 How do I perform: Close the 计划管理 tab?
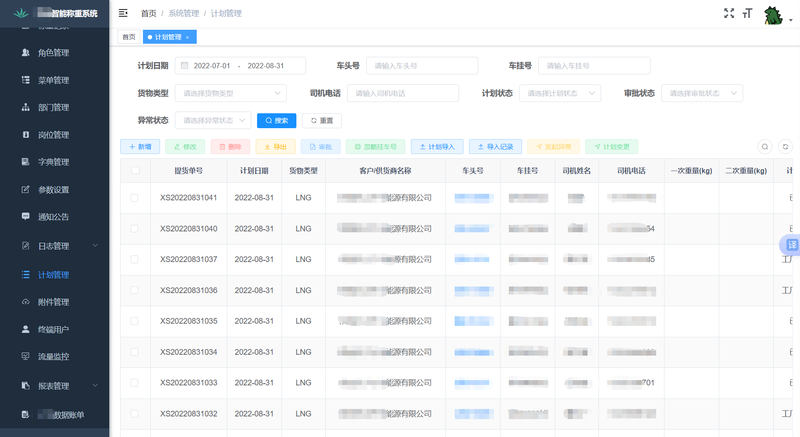[187, 37]
